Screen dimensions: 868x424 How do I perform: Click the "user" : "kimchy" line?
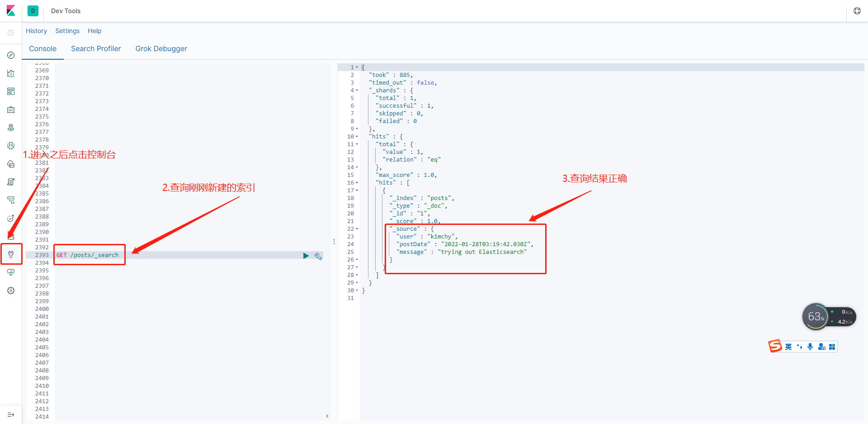point(427,236)
